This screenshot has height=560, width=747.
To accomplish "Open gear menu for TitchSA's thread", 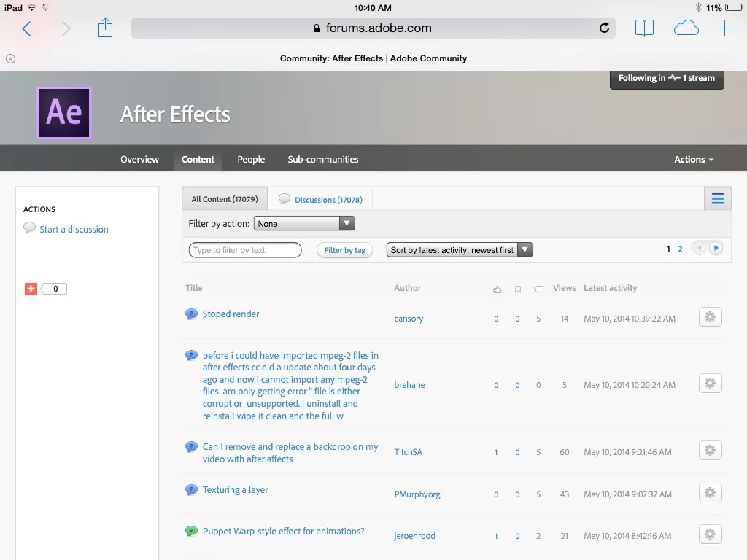I will coord(710,451).
